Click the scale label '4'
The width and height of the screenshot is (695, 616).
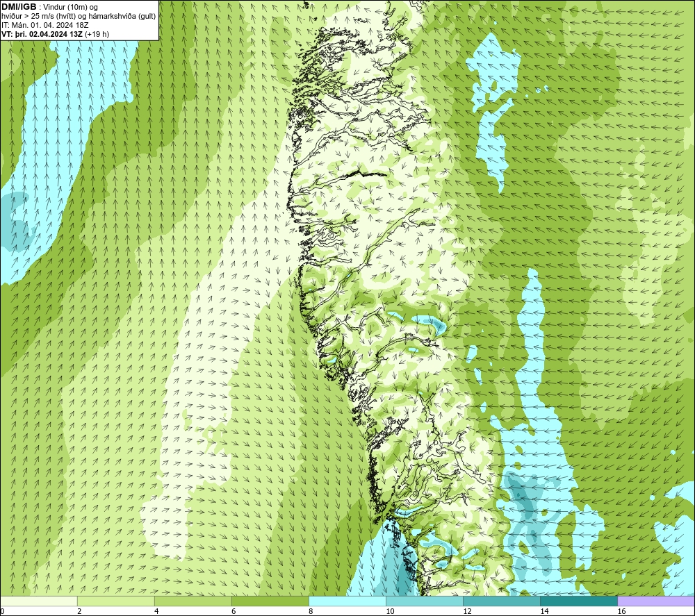[156, 611]
